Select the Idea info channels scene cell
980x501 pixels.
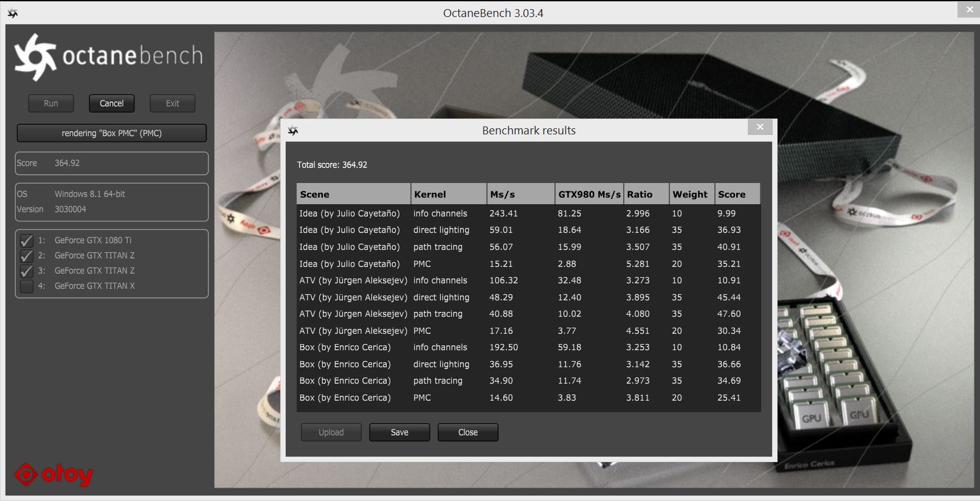click(x=350, y=213)
